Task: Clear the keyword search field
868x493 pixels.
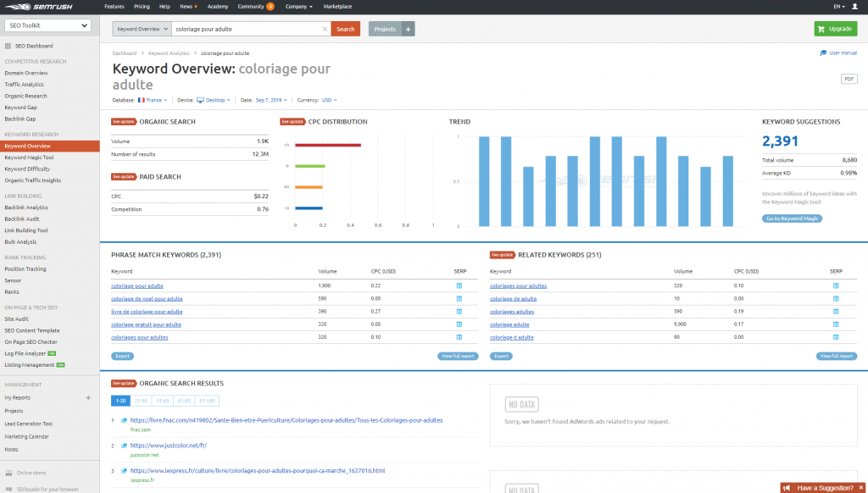Action: (x=325, y=29)
